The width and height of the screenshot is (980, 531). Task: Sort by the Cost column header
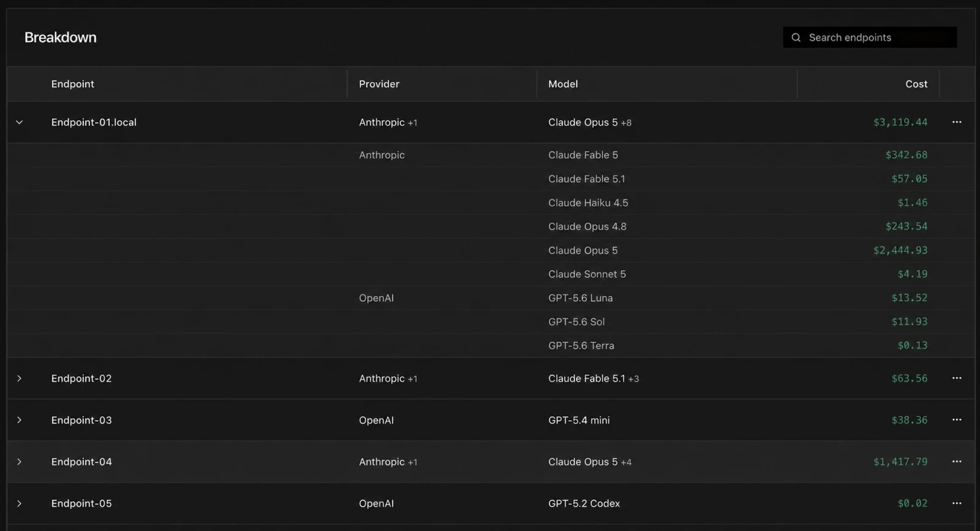tap(916, 84)
